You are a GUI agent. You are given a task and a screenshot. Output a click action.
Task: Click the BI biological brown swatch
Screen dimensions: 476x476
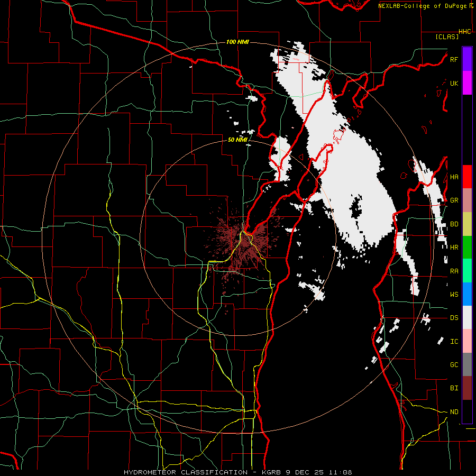pos(467,388)
